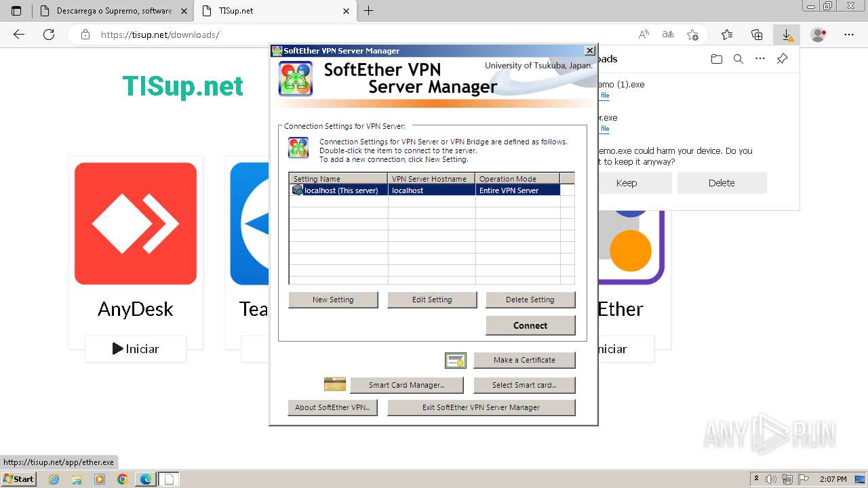Image resolution: width=868 pixels, height=488 pixels.
Task: Open About SoftEther VPN dialog
Action: [333, 407]
